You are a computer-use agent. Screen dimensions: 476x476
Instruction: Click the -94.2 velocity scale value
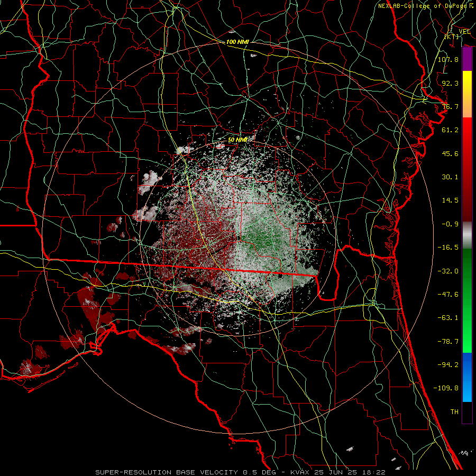coord(448,365)
